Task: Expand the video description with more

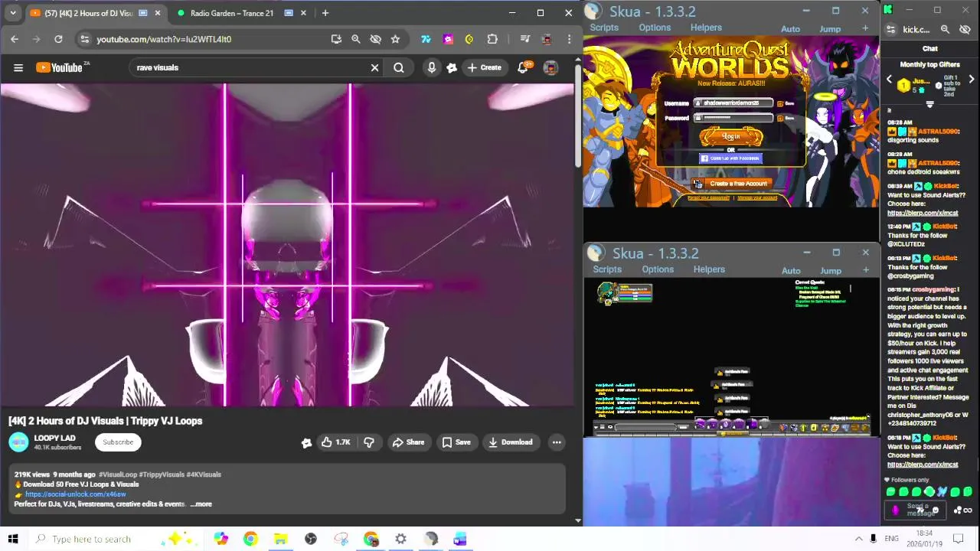Action: coord(201,504)
